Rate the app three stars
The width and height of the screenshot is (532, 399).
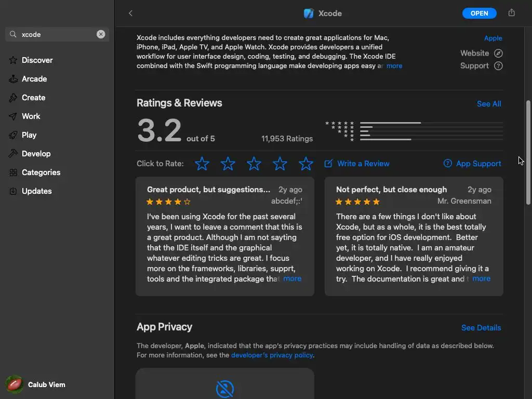254,164
